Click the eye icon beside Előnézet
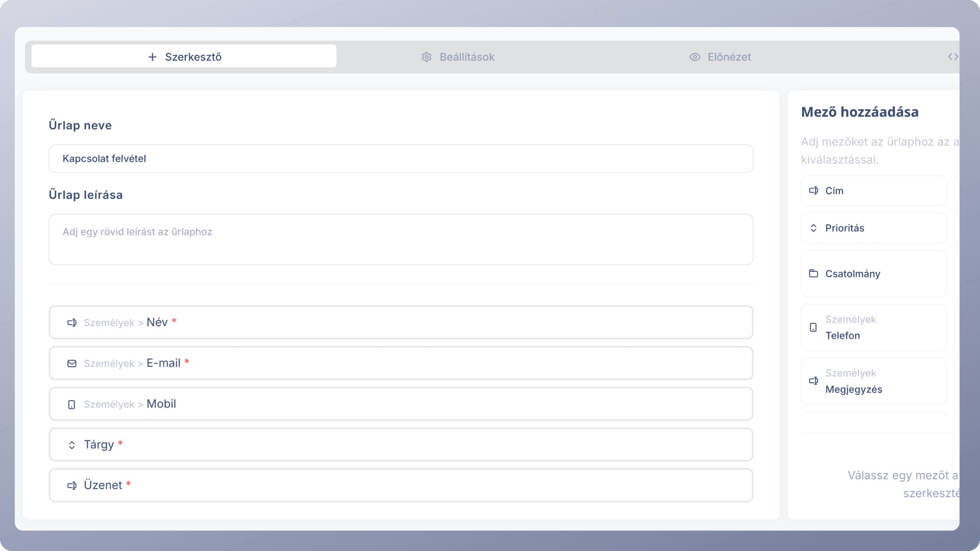 pyautogui.click(x=695, y=57)
